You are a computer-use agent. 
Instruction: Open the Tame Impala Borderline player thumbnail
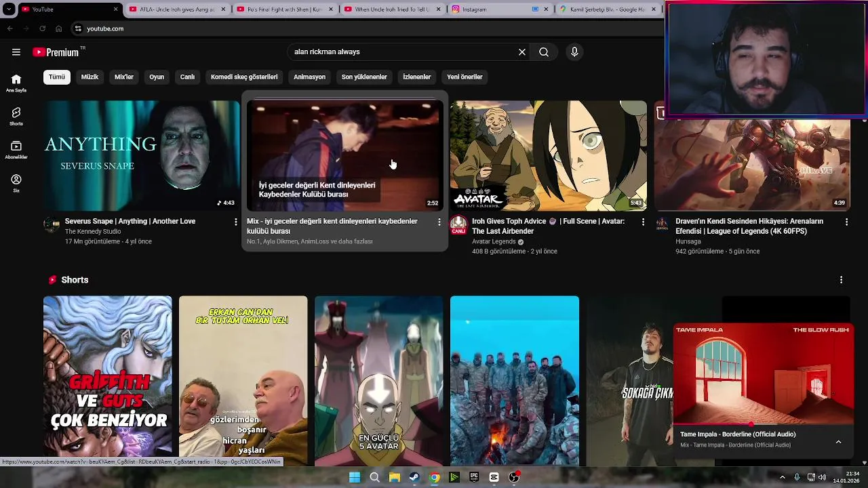tap(764, 373)
